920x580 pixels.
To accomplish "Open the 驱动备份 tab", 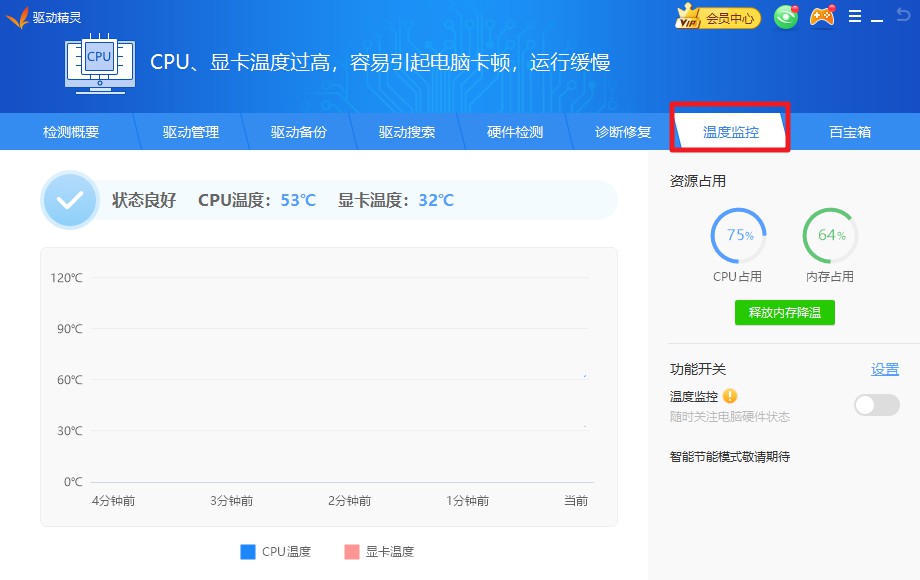I will tap(299, 132).
